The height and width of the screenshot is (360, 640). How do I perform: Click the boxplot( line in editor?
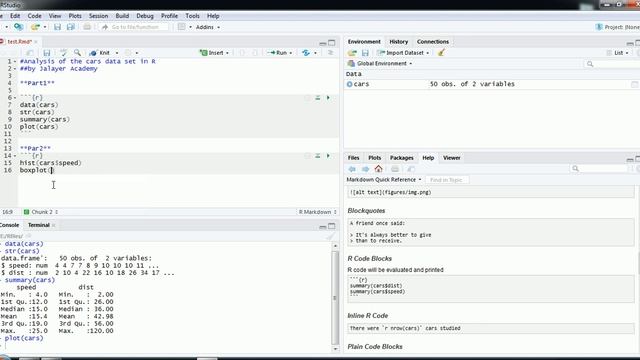(36, 170)
